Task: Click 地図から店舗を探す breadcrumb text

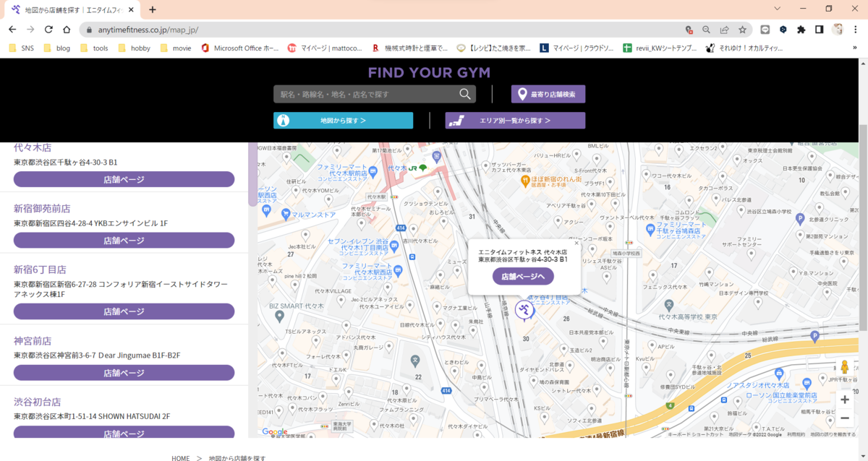Action: coord(237,458)
